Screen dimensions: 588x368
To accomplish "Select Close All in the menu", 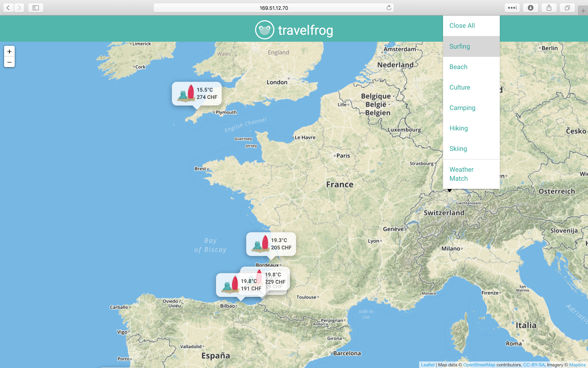I will [x=462, y=26].
